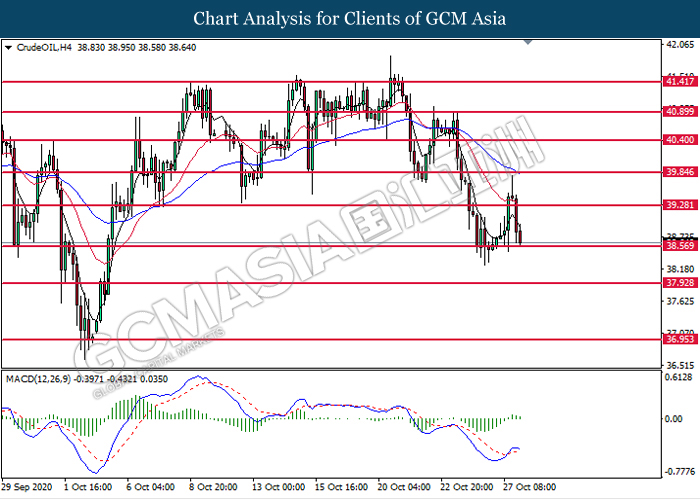Click the 22 Oct 20:00 time label

tap(467, 487)
